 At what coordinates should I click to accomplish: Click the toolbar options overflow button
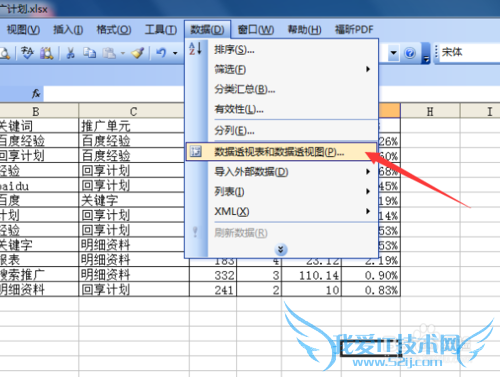[x=426, y=53]
